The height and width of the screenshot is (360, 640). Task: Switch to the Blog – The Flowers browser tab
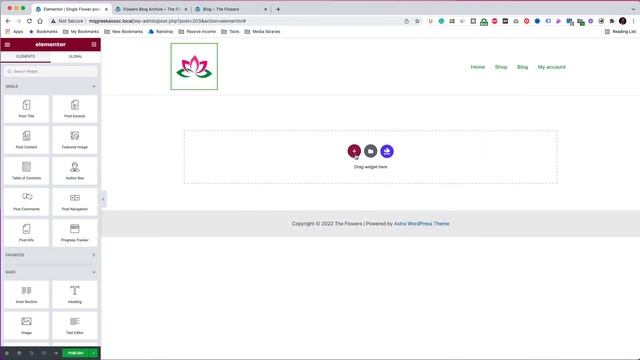point(231,9)
